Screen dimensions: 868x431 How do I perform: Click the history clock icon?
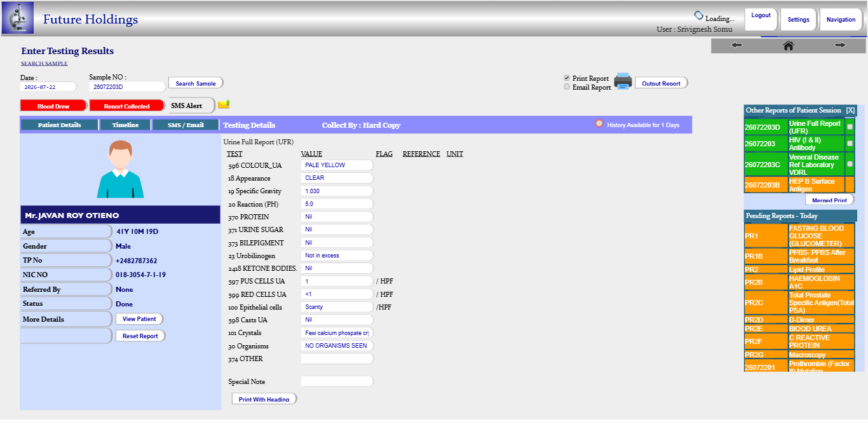click(599, 124)
